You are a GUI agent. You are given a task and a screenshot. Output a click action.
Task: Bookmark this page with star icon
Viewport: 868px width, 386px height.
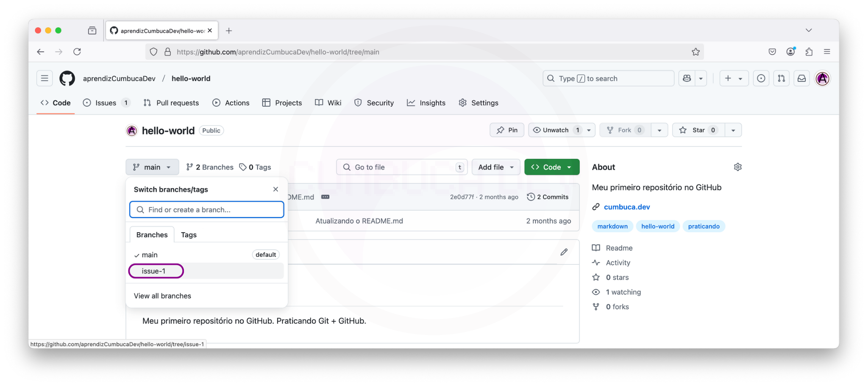coord(696,52)
